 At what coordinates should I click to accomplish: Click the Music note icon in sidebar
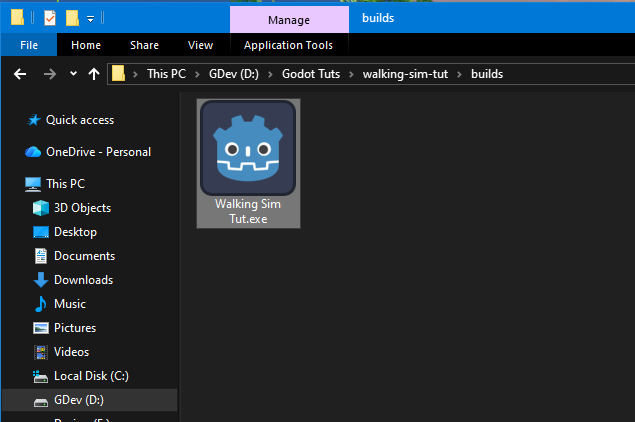point(41,304)
